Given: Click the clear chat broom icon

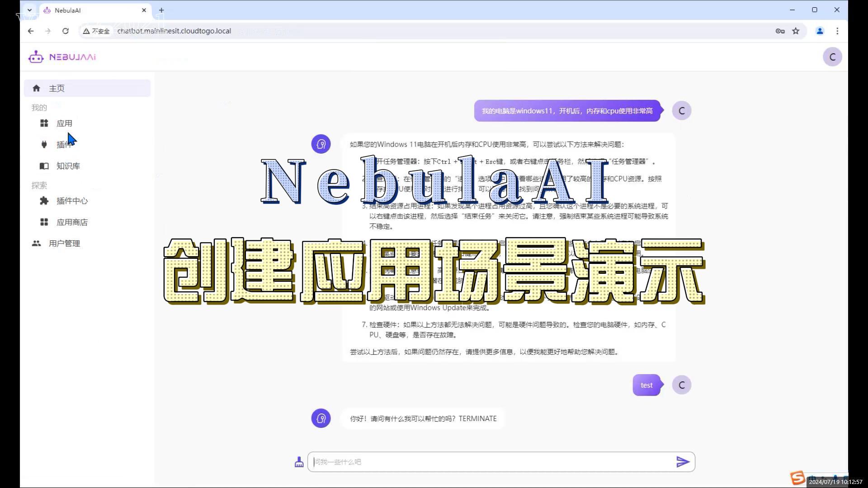Looking at the screenshot, I should tap(299, 462).
